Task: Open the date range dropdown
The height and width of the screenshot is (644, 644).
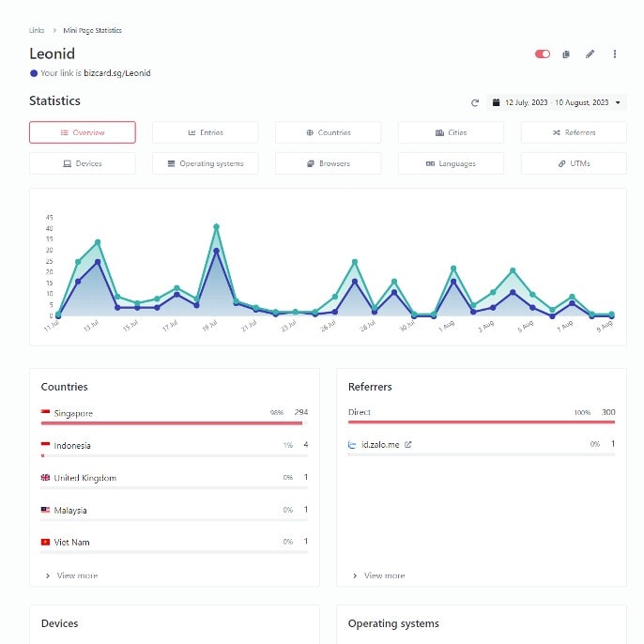Action: [557, 102]
